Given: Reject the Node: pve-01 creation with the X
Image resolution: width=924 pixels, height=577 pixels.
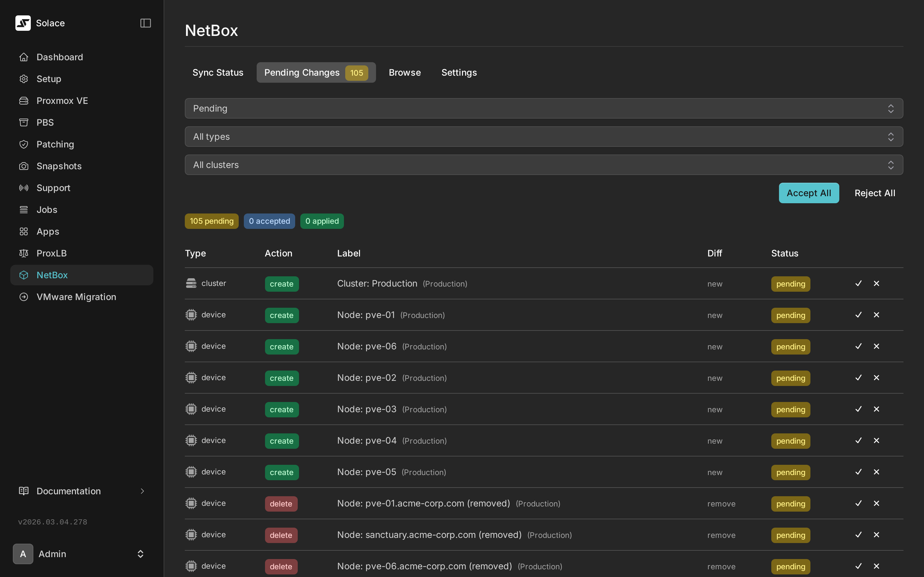Looking at the screenshot, I should 876,314.
